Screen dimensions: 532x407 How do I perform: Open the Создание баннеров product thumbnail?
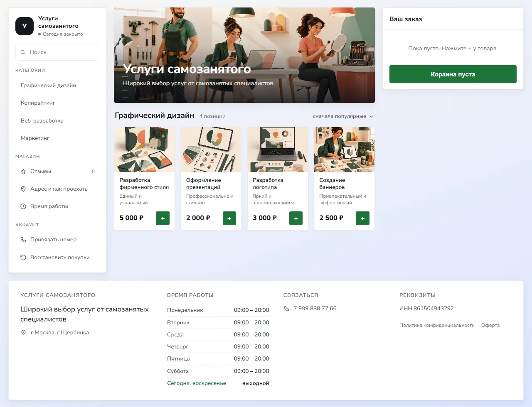[344, 150]
